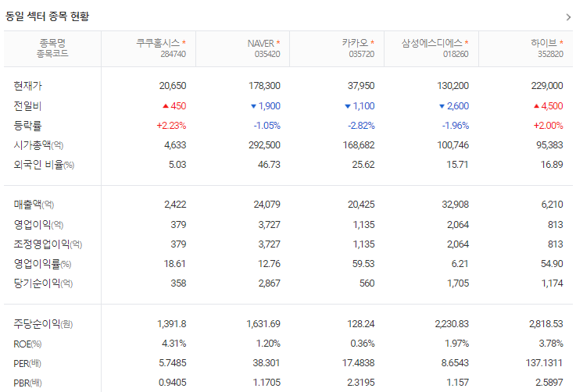
Task: Click NAVER foreign ratio 46.73
Action: [x=269, y=165]
